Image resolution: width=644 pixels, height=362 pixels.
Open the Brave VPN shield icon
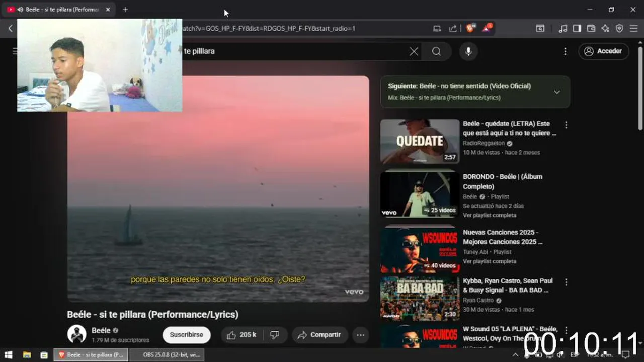619,29
